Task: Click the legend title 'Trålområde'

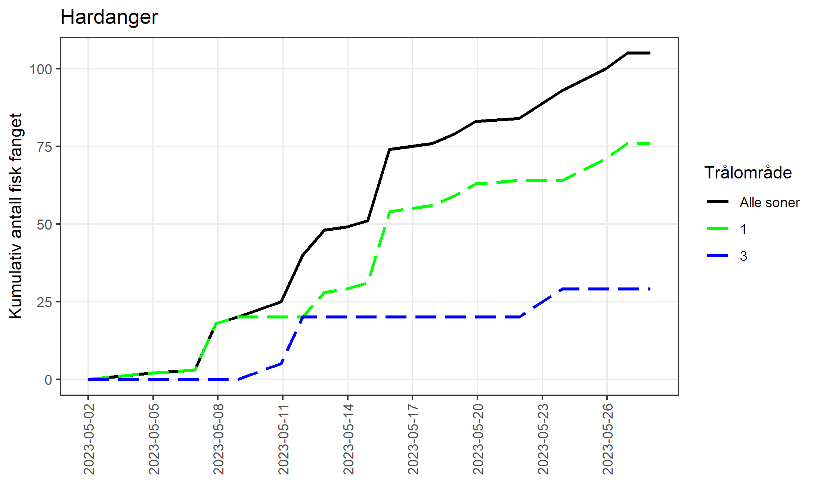Action: (748, 172)
